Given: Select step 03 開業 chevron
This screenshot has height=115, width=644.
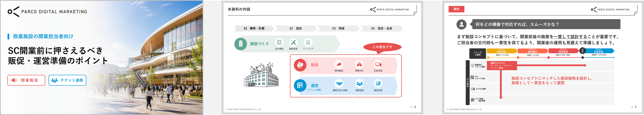Looking at the screenshot, I should click(339, 28).
